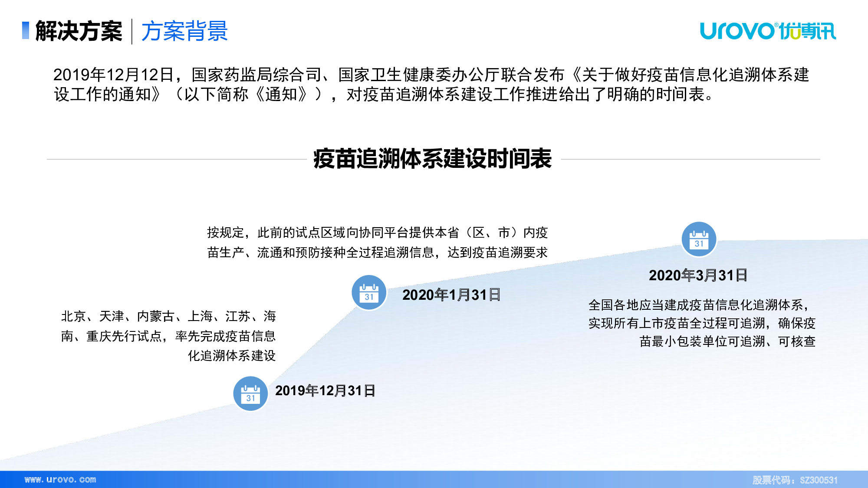Click the line 按规定，此前的试点区域向协同平台提供
This screenshot has height=488, width=868.
[378, 233]
